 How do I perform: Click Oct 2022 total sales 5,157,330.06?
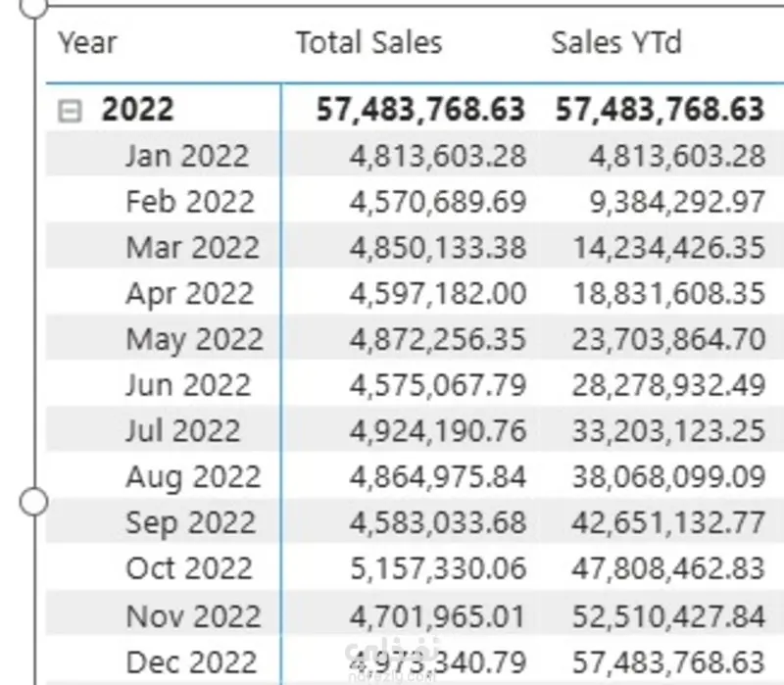(x=437, y=569)
